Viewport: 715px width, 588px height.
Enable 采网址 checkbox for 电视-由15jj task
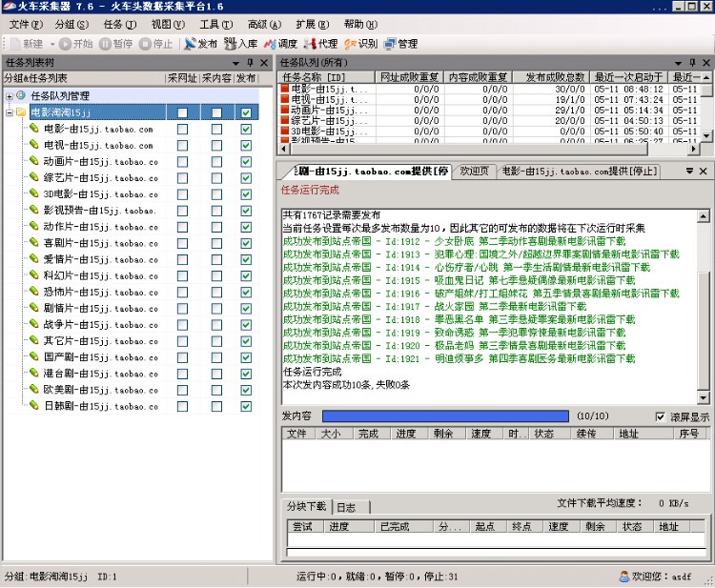point(182,146)
